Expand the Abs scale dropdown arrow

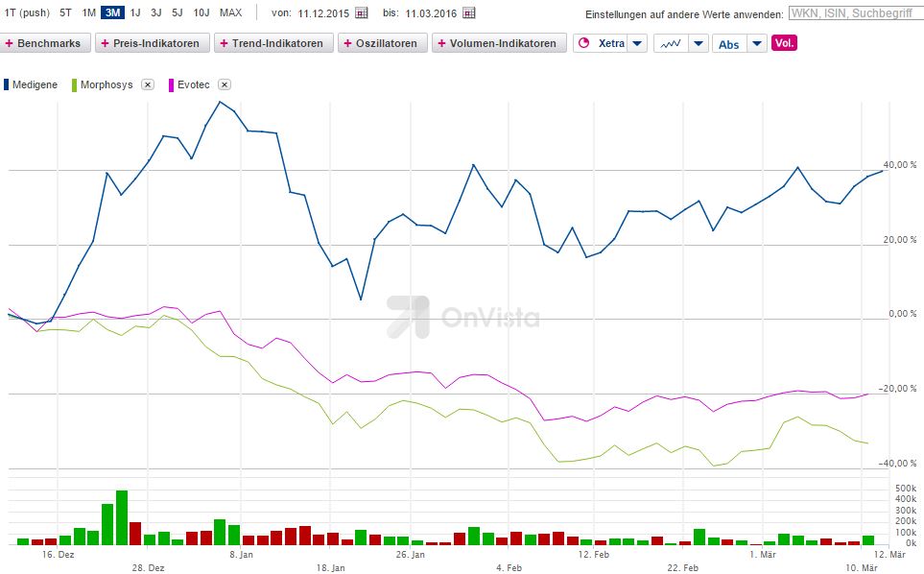click(x=757, y=43)
